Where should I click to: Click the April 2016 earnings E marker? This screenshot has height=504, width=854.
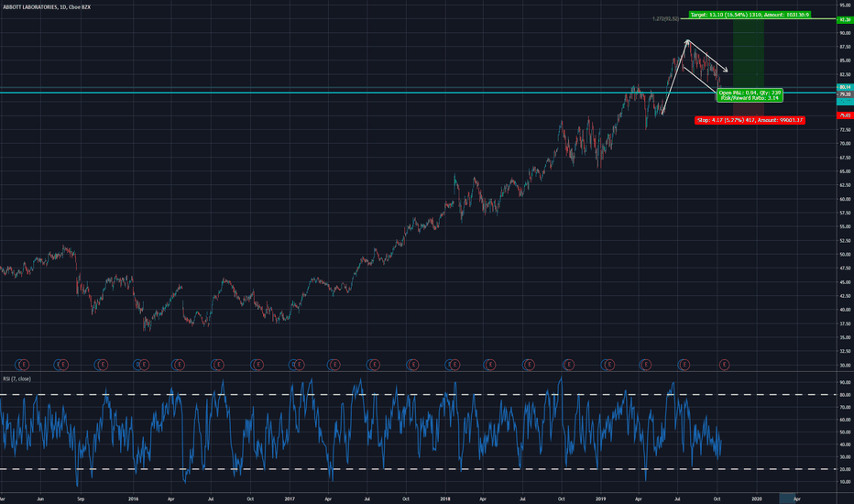coord(180,365)
